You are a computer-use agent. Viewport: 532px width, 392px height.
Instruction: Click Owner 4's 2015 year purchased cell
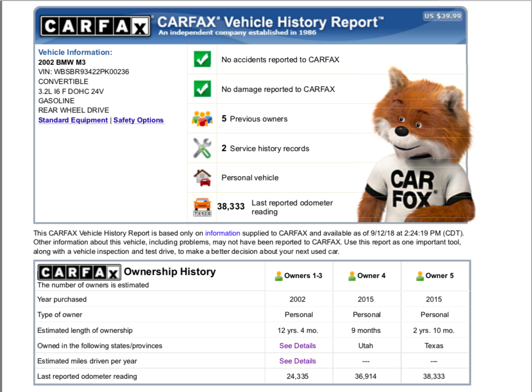(x=366, y=299)
